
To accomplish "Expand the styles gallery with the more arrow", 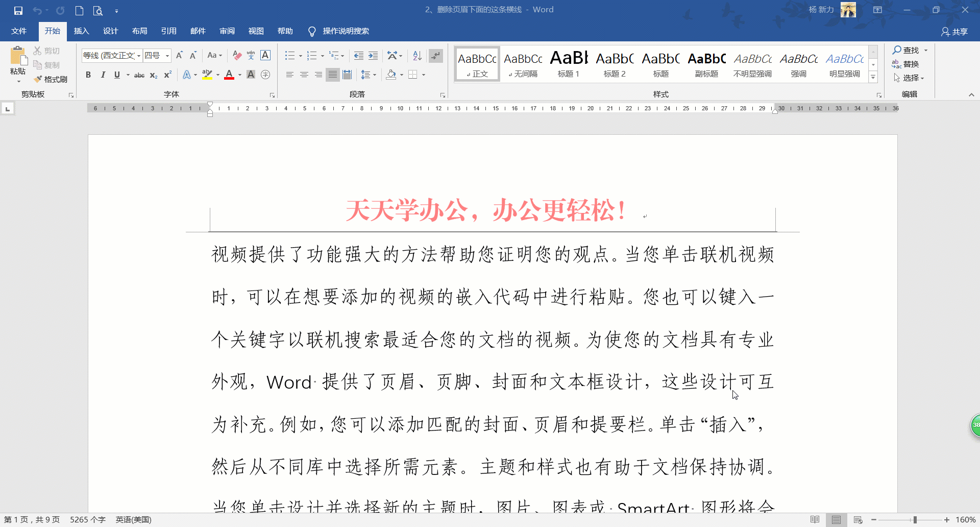I will [x=873, y=77].
